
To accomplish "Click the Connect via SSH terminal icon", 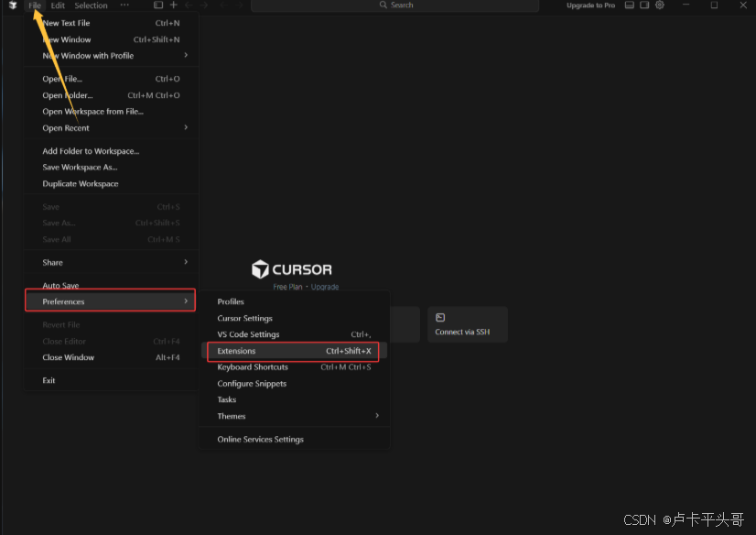I will coord(440,318).
